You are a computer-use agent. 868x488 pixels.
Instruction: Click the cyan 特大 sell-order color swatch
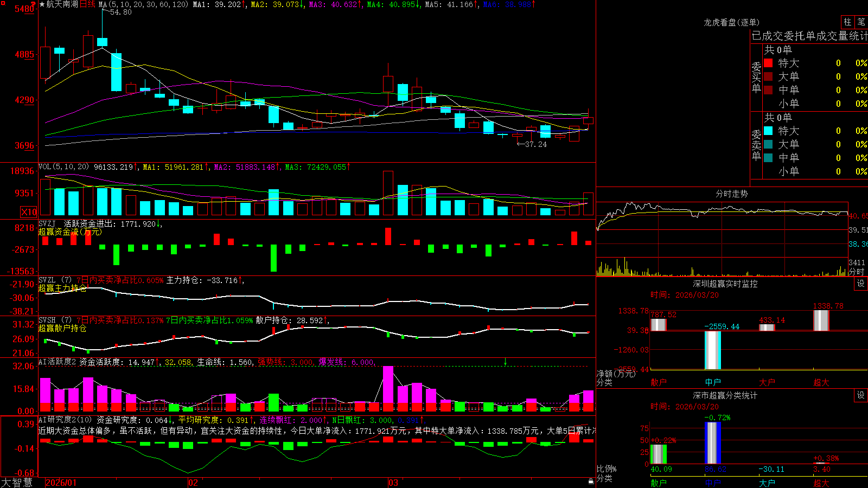(768, 131)
